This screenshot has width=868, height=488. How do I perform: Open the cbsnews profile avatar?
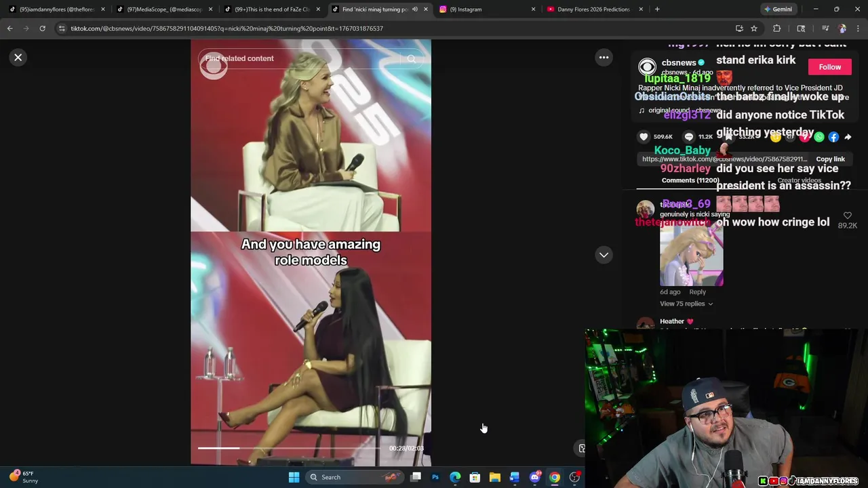pos(647,66)
